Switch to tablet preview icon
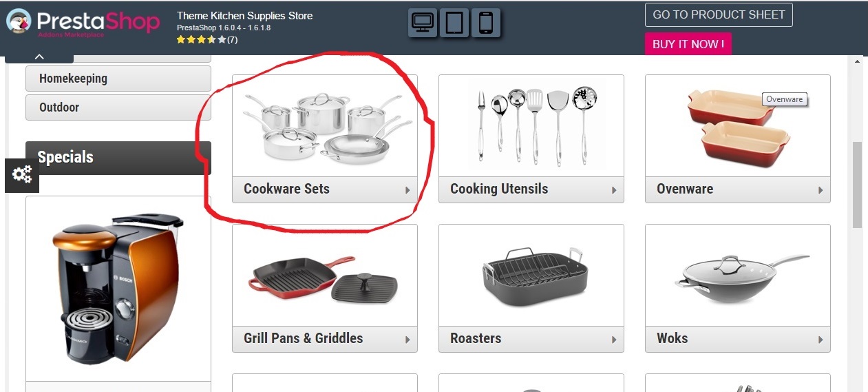 click(454, 23)
